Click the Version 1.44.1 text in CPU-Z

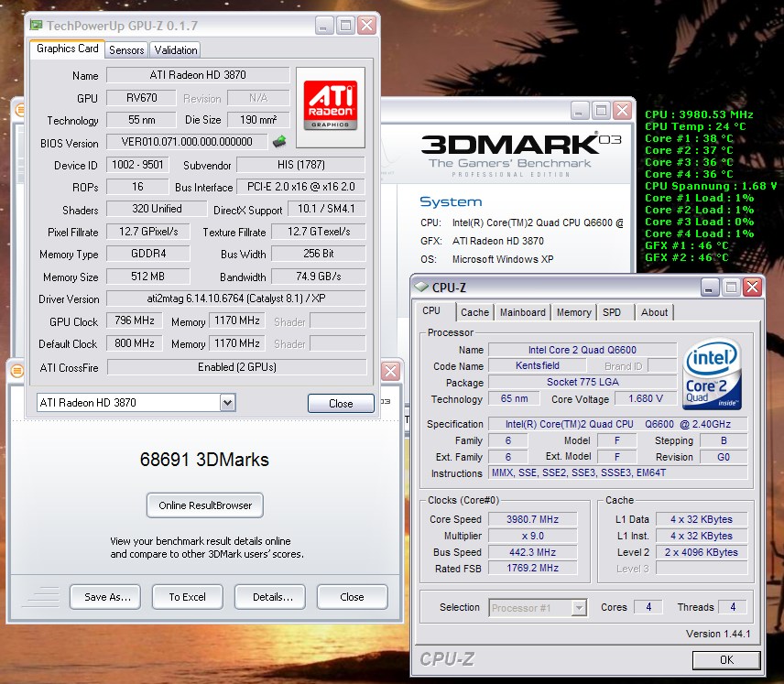(x=718, y=634)
